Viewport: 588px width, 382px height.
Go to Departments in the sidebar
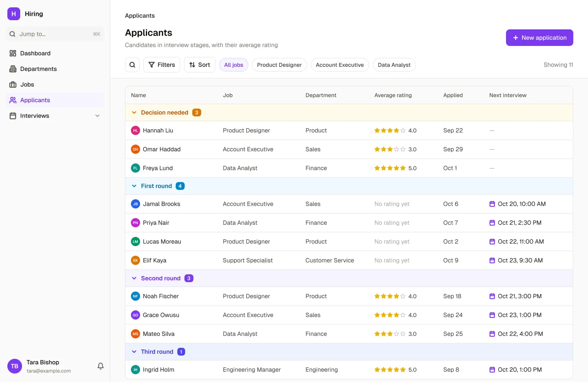click(x=55, y=69)
